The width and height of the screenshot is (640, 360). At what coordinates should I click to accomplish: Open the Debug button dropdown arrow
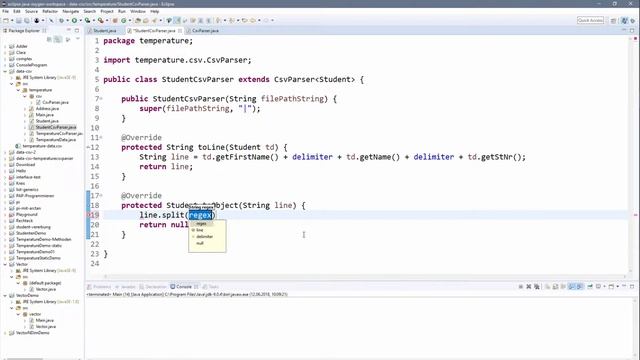(x=67, y=20)
